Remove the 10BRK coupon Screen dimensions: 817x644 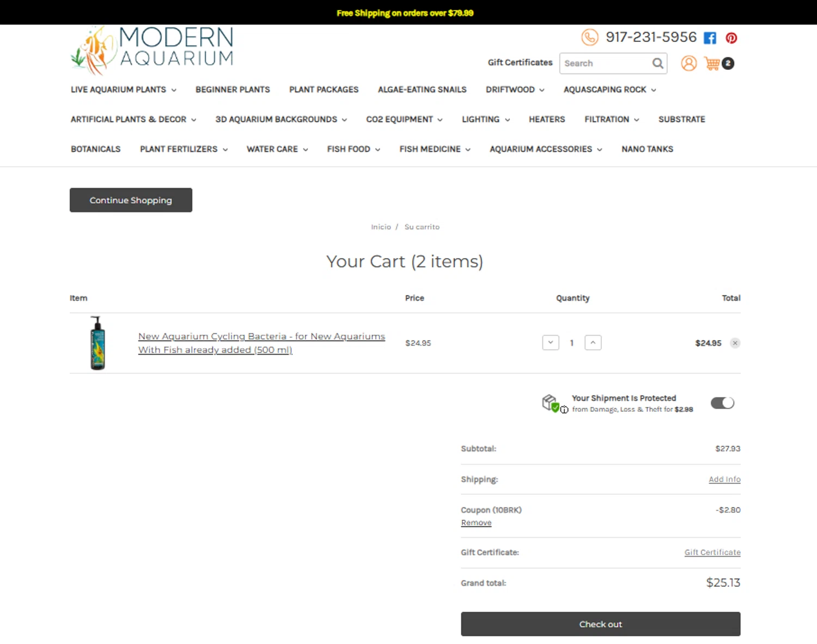click(x=476, y=523)
